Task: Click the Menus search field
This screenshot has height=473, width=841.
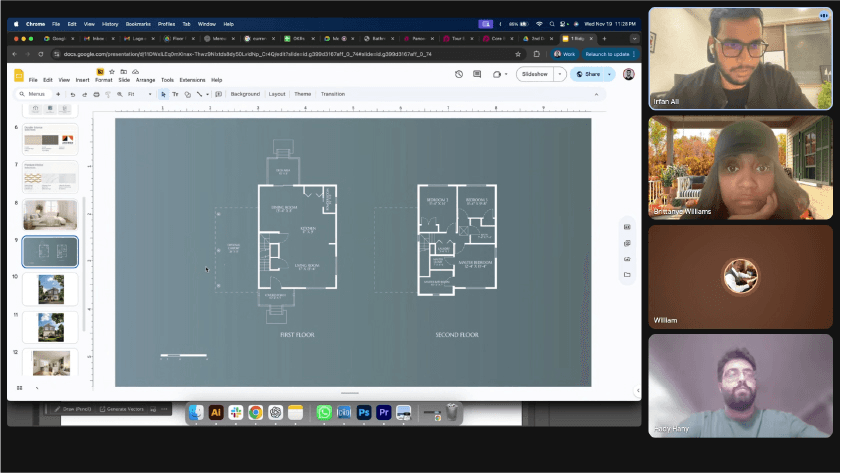Action: (x=33, y=94)
